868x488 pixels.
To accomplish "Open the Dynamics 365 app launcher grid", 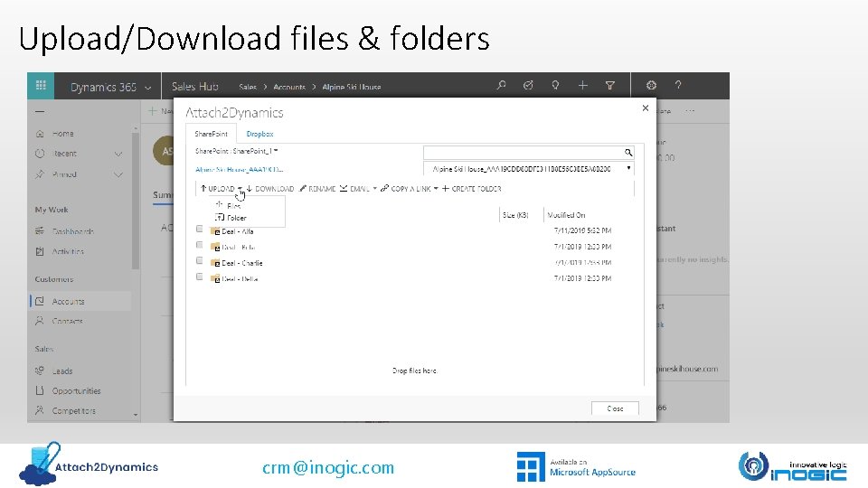I will click(x=41, y=85).
